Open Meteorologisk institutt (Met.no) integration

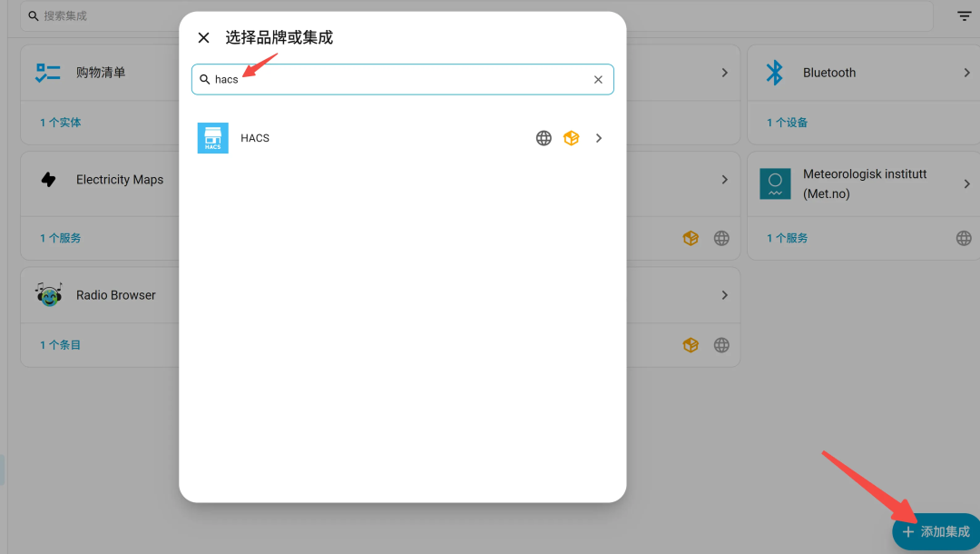click(864, 183)
